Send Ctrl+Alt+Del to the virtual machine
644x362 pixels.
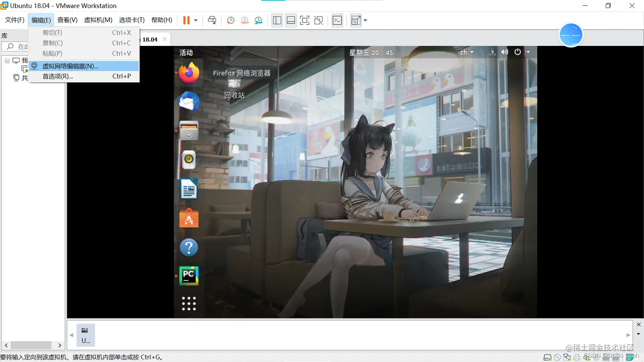212,20
